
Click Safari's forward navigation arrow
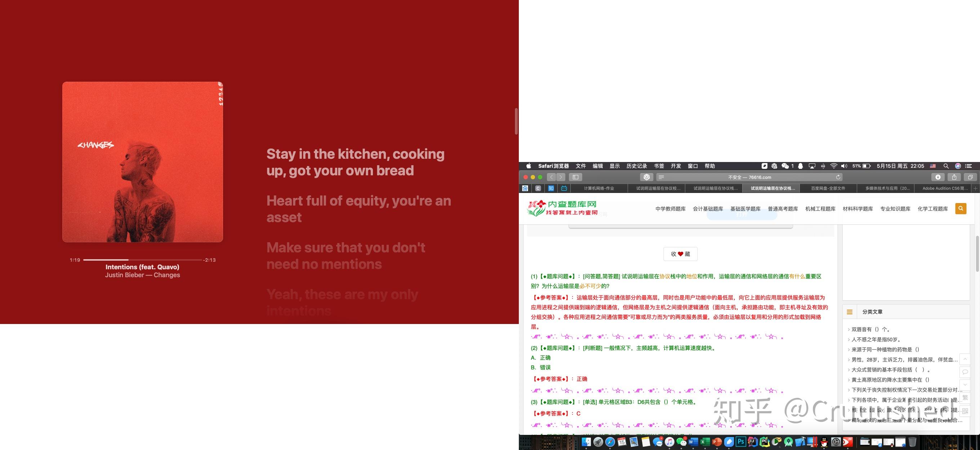coord(561,177)
